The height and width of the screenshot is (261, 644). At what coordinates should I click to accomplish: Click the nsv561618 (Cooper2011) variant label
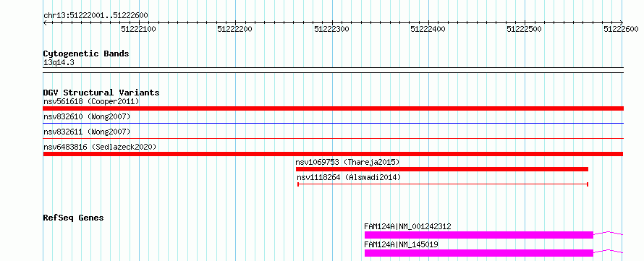91,101
